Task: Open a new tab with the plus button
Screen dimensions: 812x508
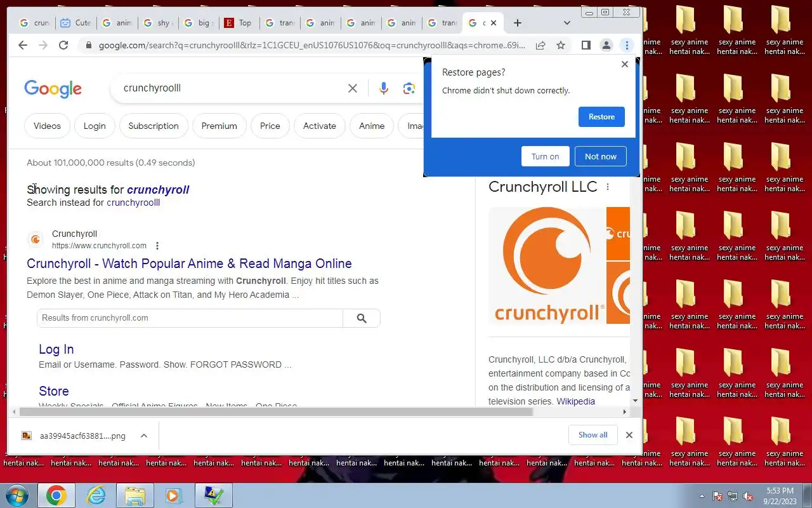Action: pos(518,23)
